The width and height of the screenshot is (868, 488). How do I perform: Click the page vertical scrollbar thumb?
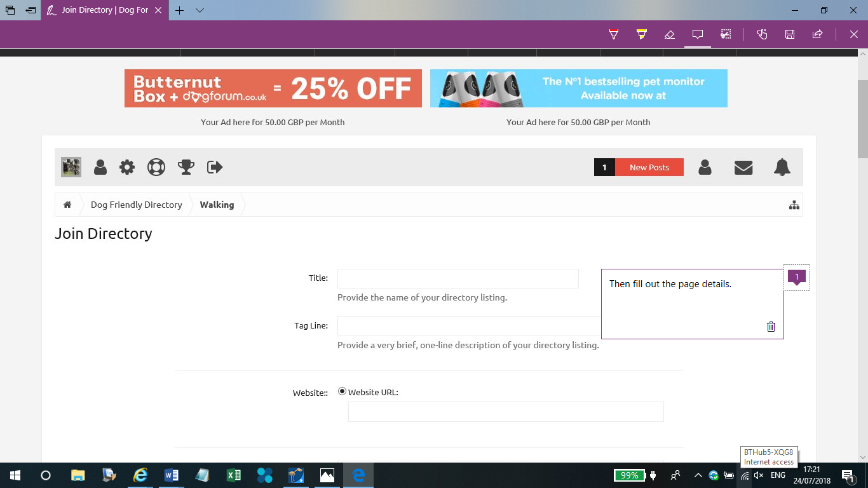863,119
